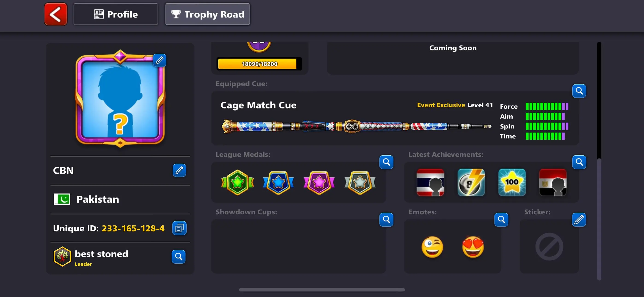Inspect the best stoned club

coord(179,256)
